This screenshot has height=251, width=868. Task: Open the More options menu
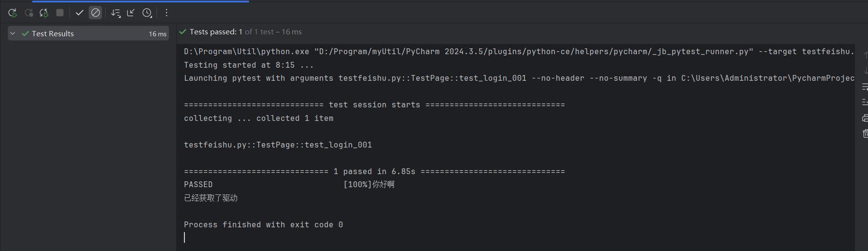[166, 13]
